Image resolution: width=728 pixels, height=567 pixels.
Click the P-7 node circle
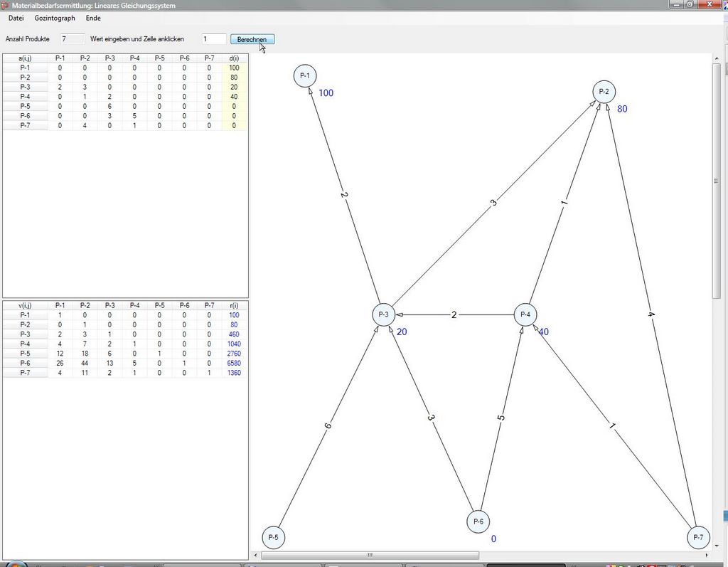click(x=698, y=537)
